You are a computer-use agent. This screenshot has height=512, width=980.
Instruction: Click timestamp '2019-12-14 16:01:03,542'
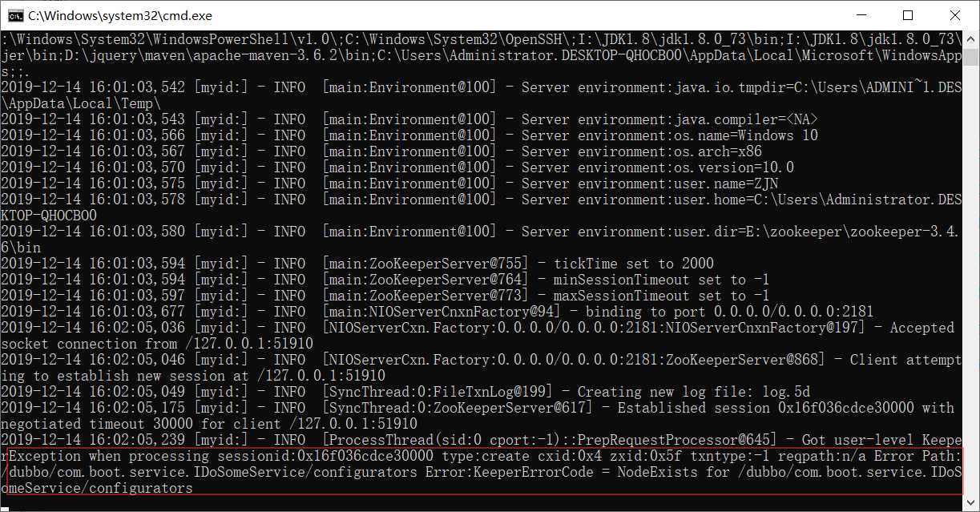93,87
